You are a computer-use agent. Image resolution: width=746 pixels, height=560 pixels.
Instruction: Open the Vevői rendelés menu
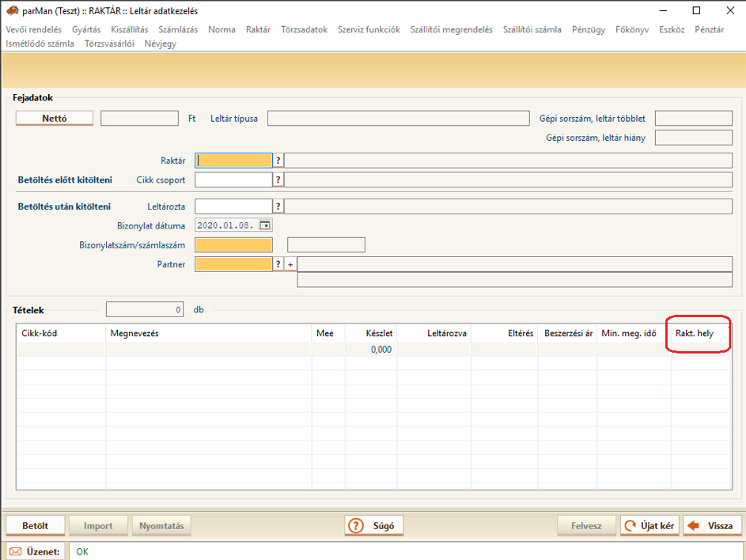pos(34,29)
